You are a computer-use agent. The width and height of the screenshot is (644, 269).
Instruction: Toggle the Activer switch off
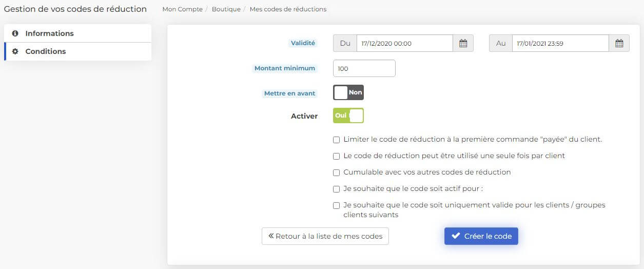(x=348, y=116)
